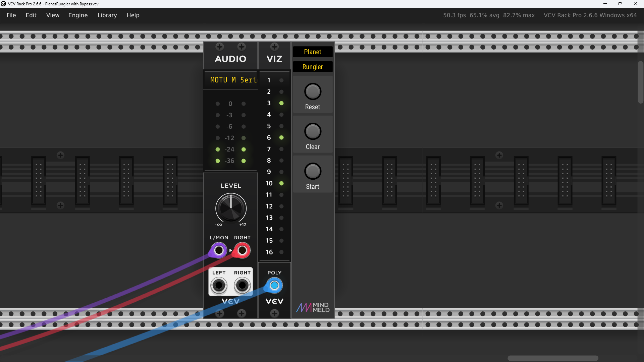Click the VCV logo on VIZ module

[274, 301]
